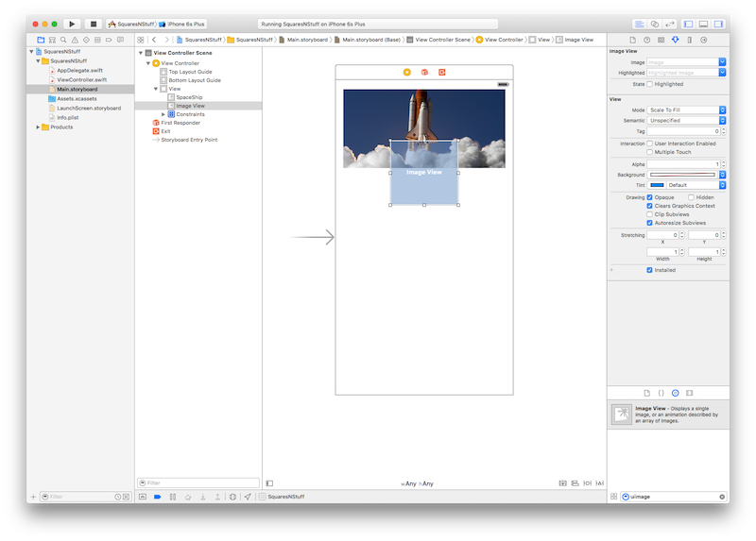This screenshot has height=541, width=756.
Task: Select Assets.xcassets in navigator
Action: (x=77, y=99)
